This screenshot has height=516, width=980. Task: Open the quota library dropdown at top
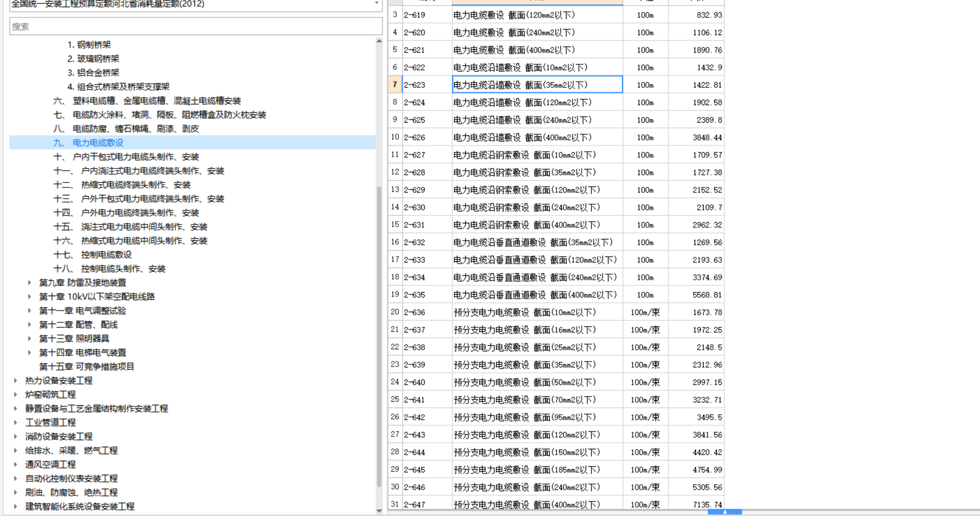(376, 4)
